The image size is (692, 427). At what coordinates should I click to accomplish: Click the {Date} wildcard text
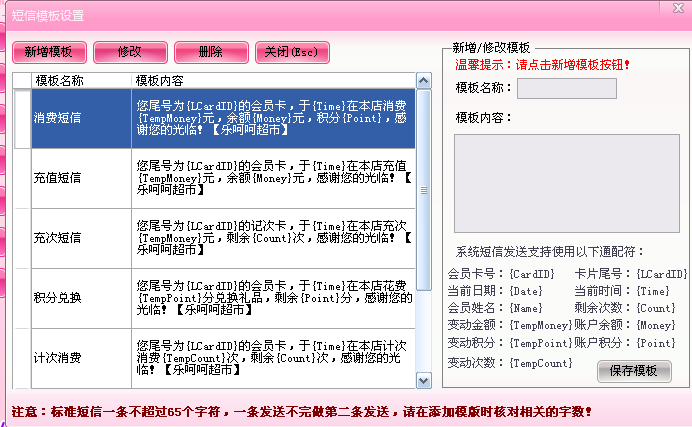tap(526, 291)
